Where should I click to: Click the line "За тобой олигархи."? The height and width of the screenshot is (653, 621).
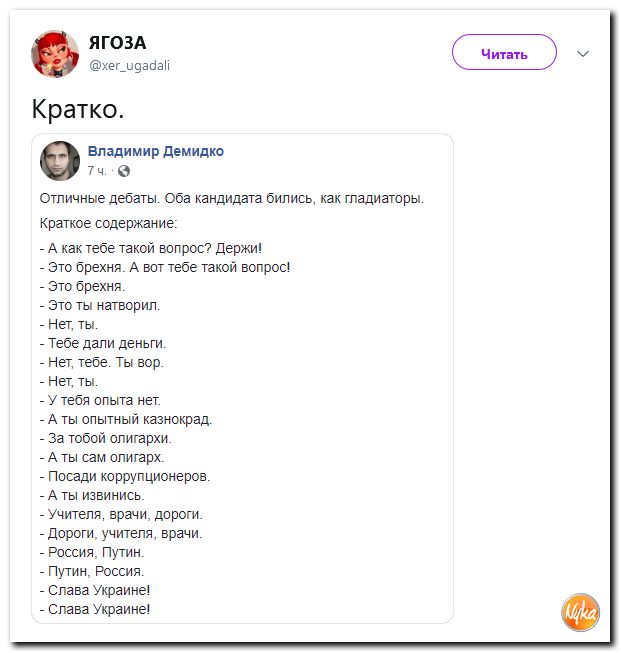point(106,438)
